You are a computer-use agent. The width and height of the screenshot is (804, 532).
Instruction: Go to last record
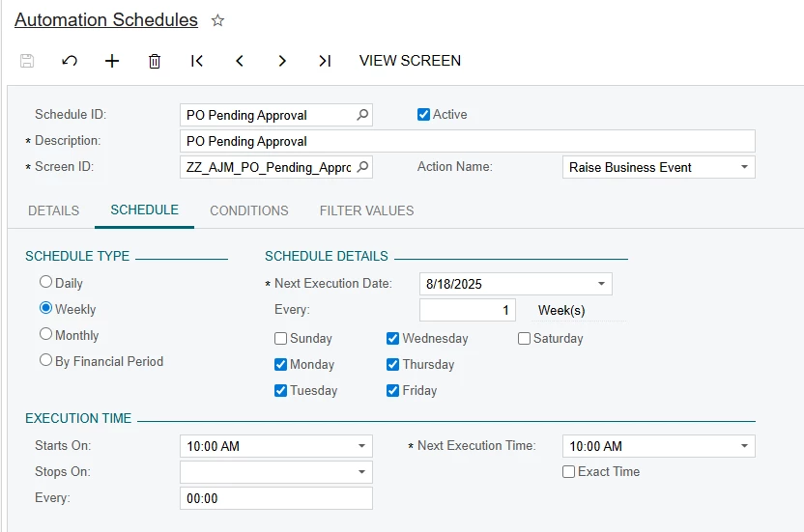(x=325, y=61)
